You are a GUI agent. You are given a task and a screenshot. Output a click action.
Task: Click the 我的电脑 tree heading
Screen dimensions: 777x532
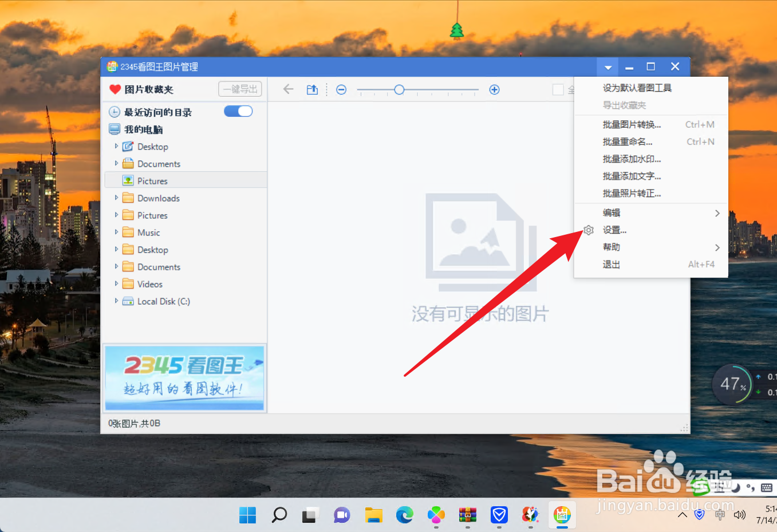coord(143,129)
